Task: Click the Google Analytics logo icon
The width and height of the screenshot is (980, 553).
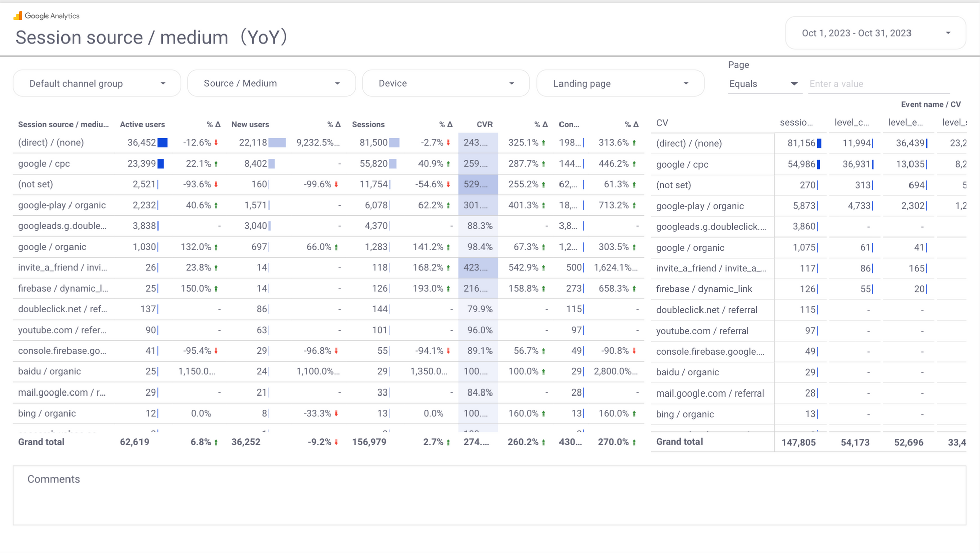Action: (18, 16)
